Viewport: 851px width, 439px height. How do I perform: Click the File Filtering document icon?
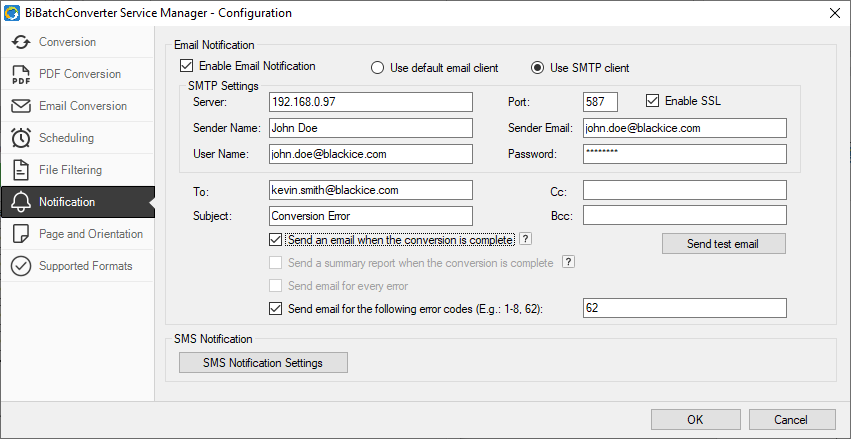tap(21, 170)
